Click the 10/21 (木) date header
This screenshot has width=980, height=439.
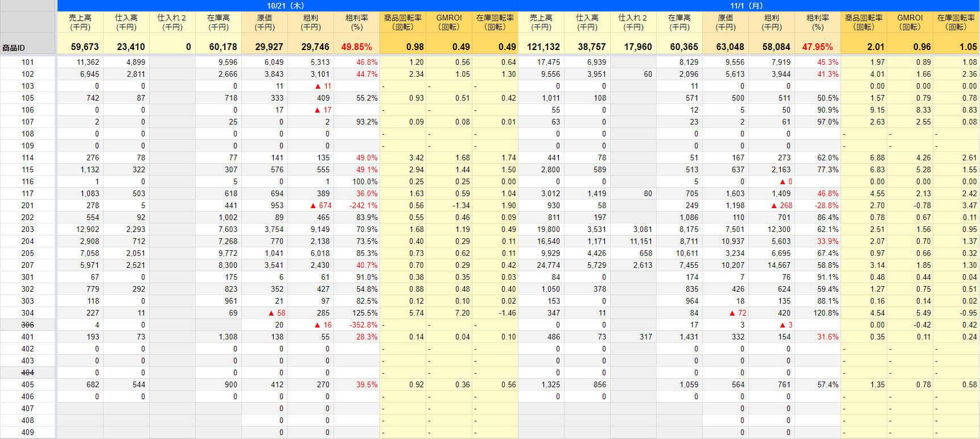tap(285, 6)
